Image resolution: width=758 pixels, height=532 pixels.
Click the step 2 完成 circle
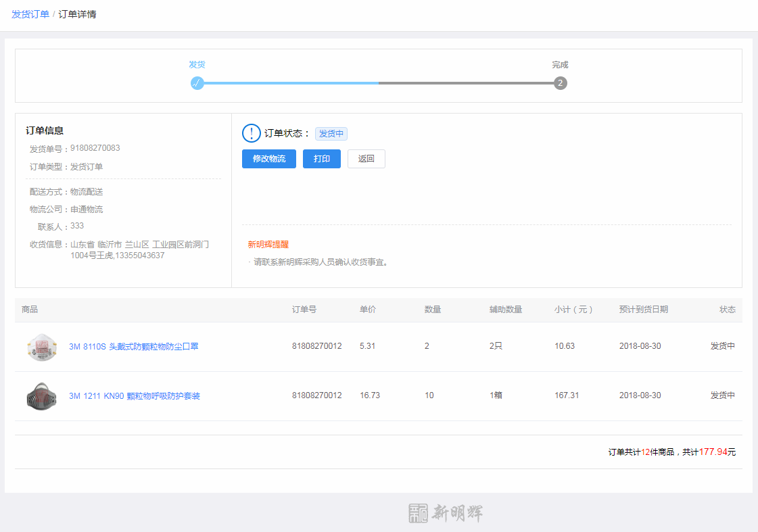(x=561, y=83)
